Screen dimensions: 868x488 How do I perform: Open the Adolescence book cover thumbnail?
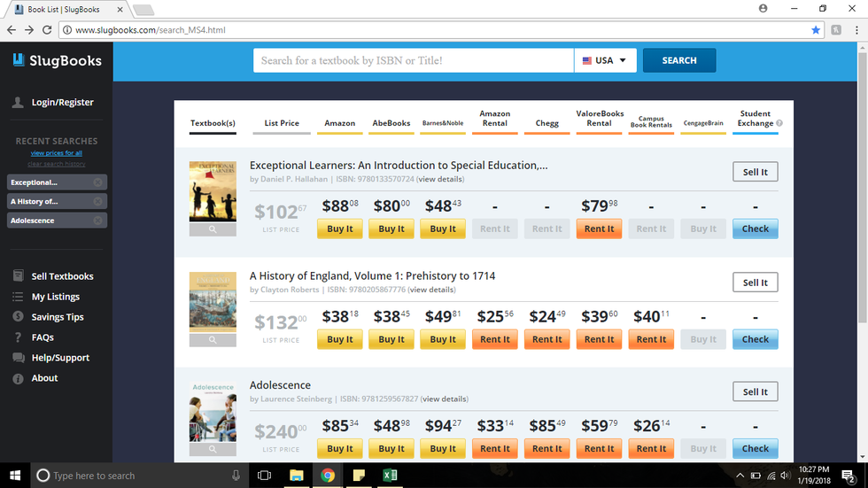[213, 411]
